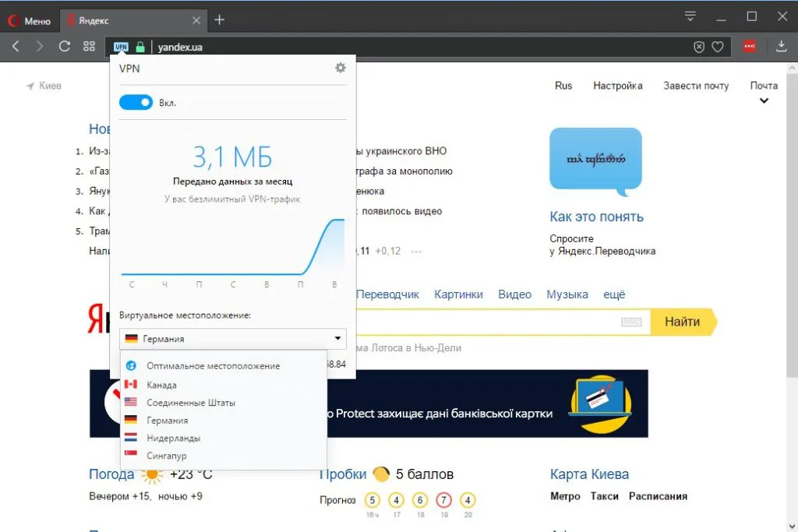
Task: Expand the Почта dropdown arrow
Action: (x=764, y=100)
